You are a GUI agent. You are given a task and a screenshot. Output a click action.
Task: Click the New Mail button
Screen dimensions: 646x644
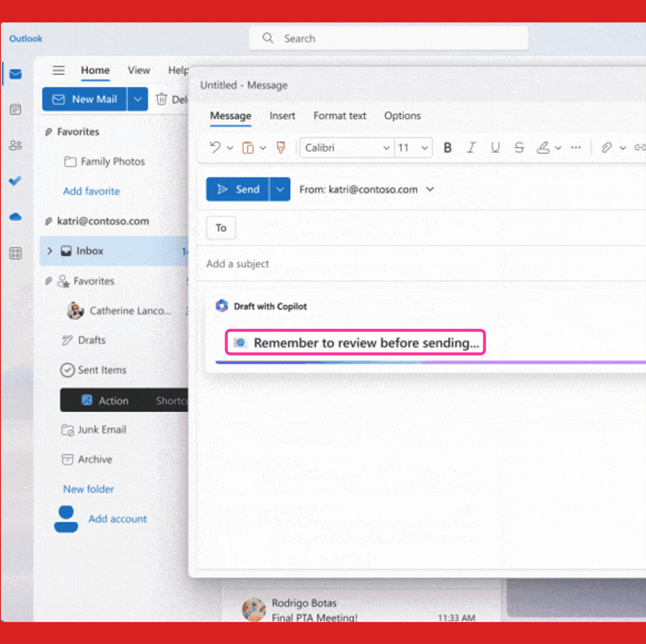point(84,99)
